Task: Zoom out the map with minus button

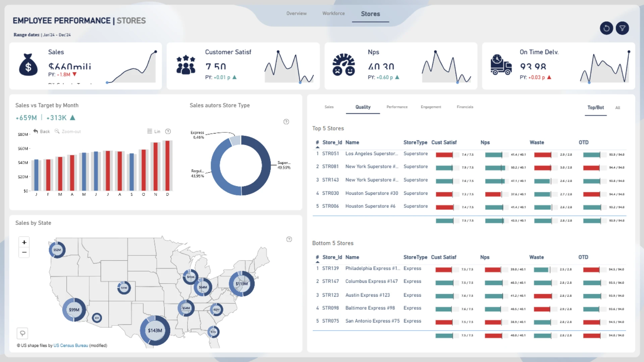Action: [x=24, y=252]
